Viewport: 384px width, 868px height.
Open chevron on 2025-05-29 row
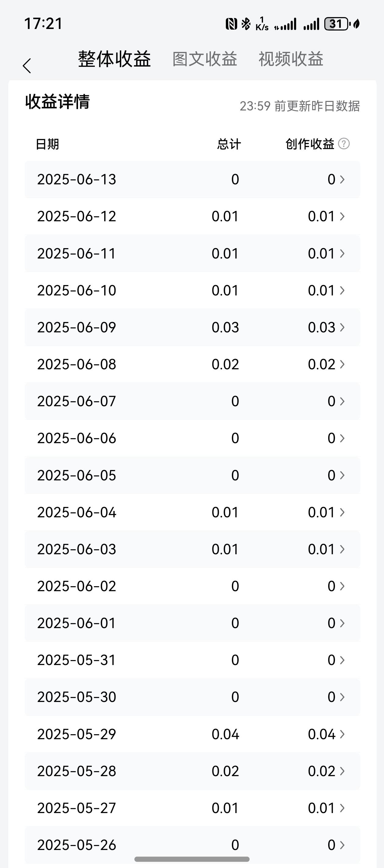click(x=342, y=734)
